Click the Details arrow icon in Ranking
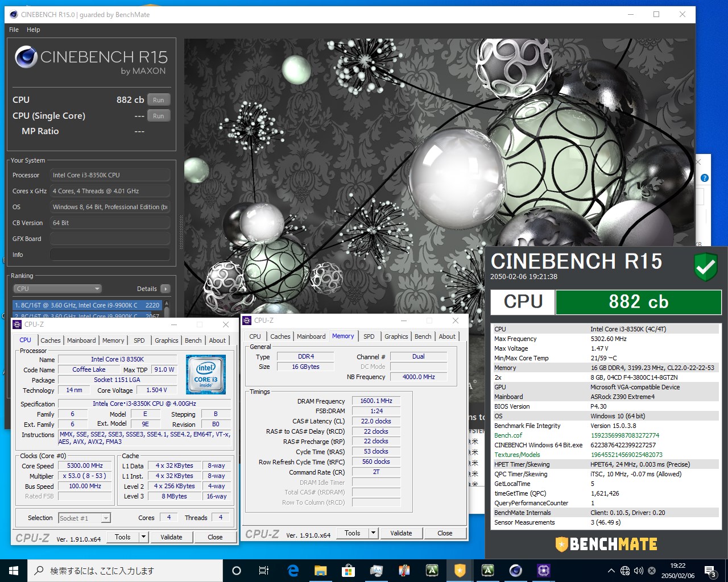 [166, 289]
